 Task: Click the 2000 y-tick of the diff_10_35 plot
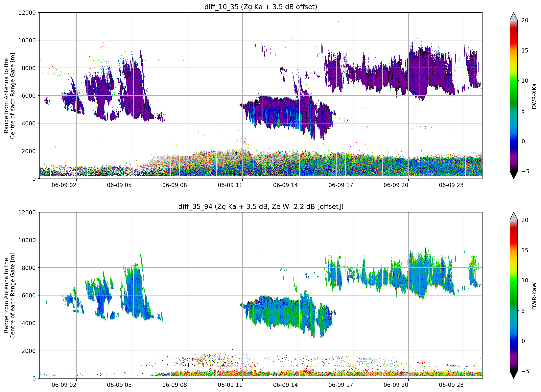tap(29, 151)
